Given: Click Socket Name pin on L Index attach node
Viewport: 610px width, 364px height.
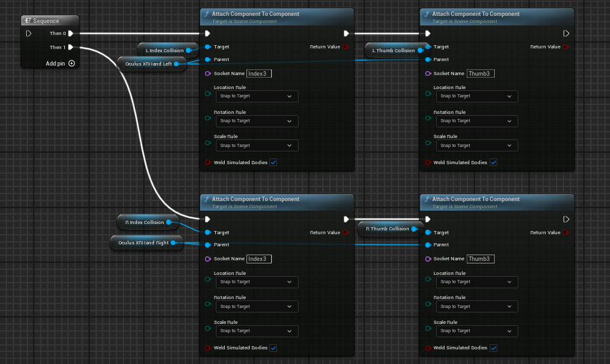Looking at the screenshot, I should tap(208, 73).
